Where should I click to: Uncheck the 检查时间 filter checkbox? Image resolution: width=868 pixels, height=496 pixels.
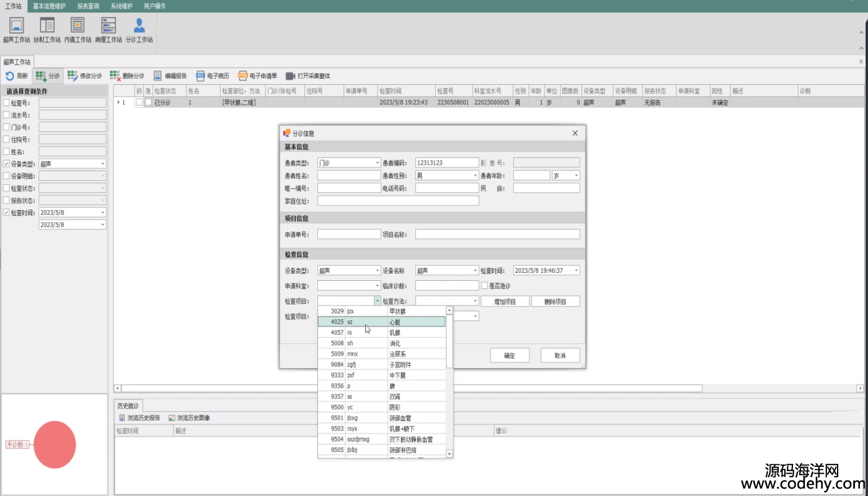6,213
